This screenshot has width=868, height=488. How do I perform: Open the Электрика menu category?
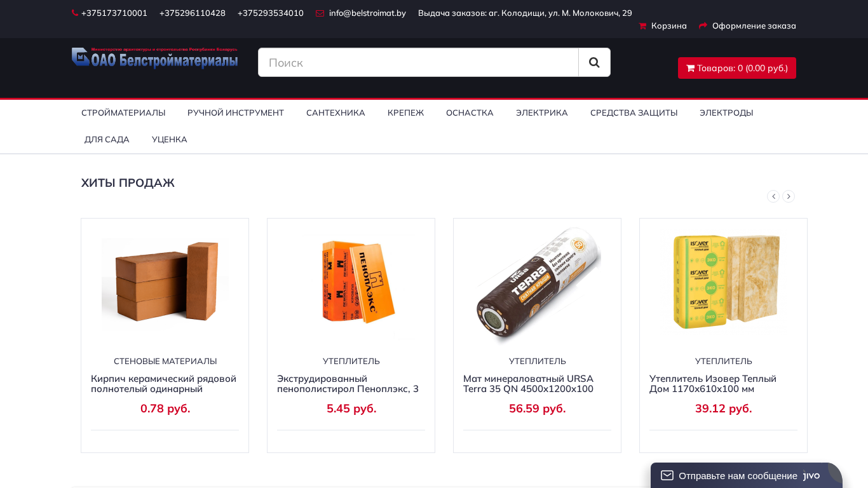click(x=542, y=112)
